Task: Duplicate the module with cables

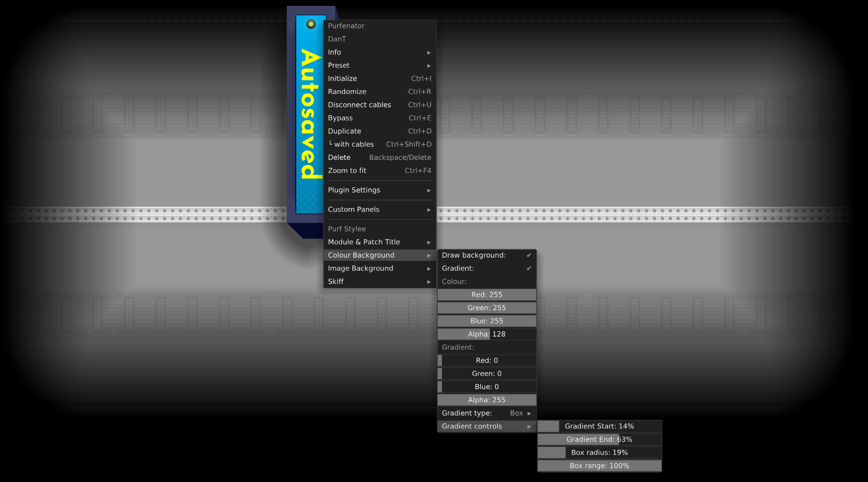Action: 379,144
